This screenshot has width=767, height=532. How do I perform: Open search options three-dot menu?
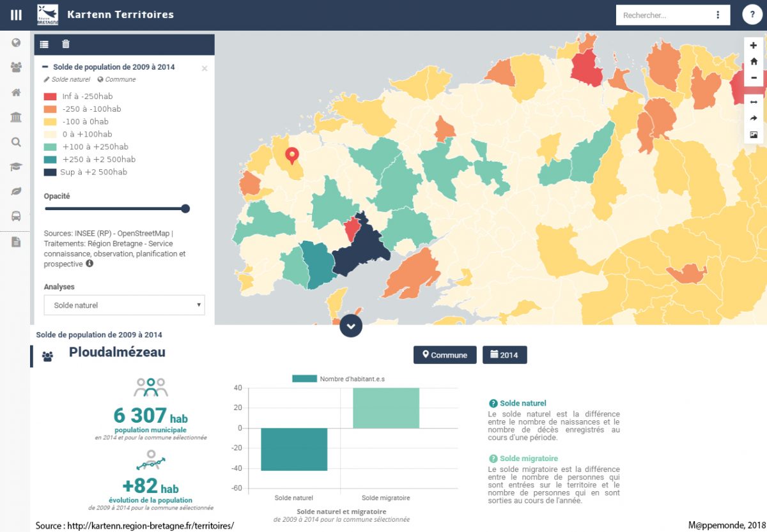pyautogui.click(x=718, y=15)
